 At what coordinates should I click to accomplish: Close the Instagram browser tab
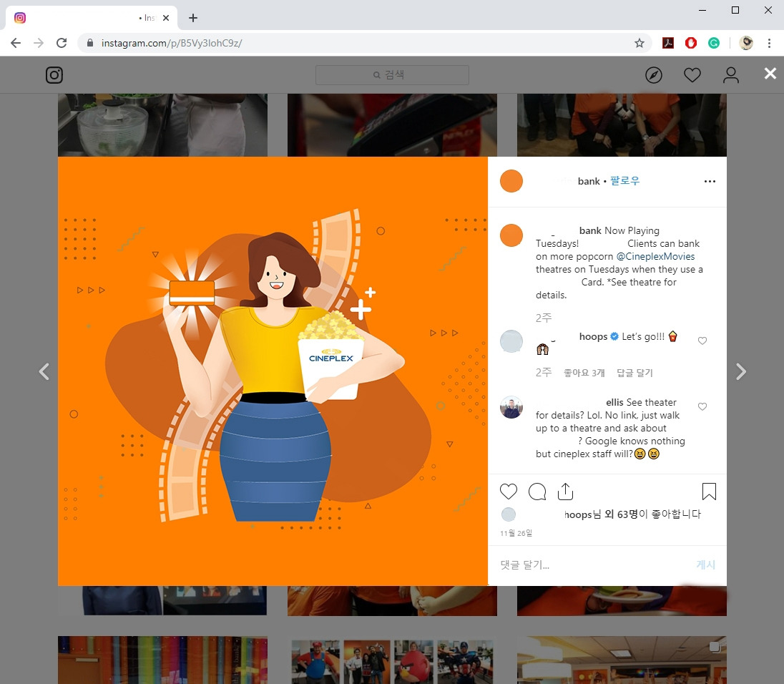click(166, 18)
